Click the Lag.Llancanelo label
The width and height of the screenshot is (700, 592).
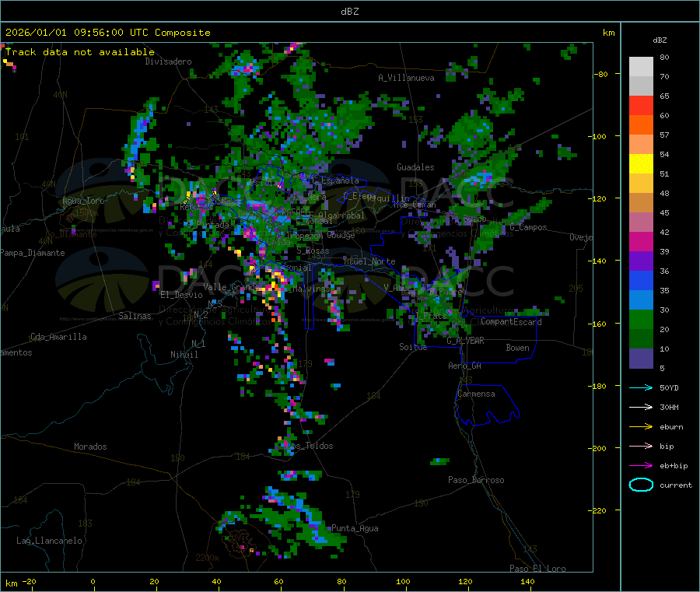[49, 541]
